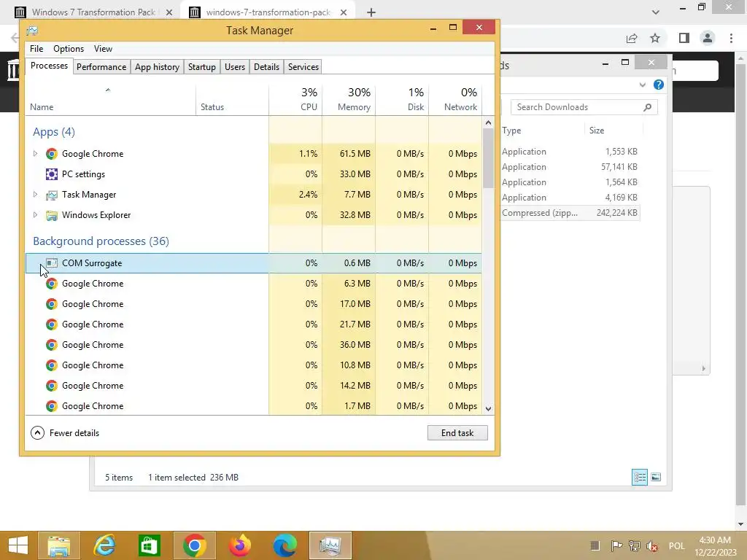Viewport: 747px width, 560px height.
Task: Select the Chrome process using 10.8 MB
Action: 253,365
